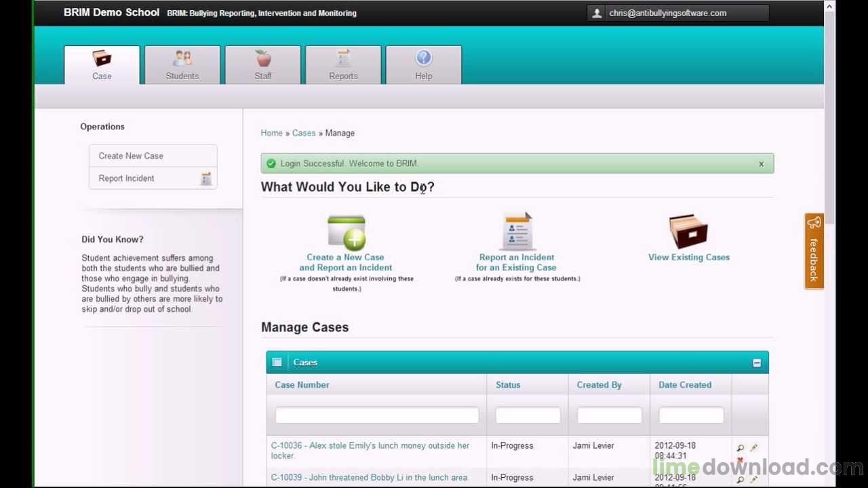Click the Report an Incident document icon
The height and width of the screenshot is (488, 868).
(x=518, y=232)
